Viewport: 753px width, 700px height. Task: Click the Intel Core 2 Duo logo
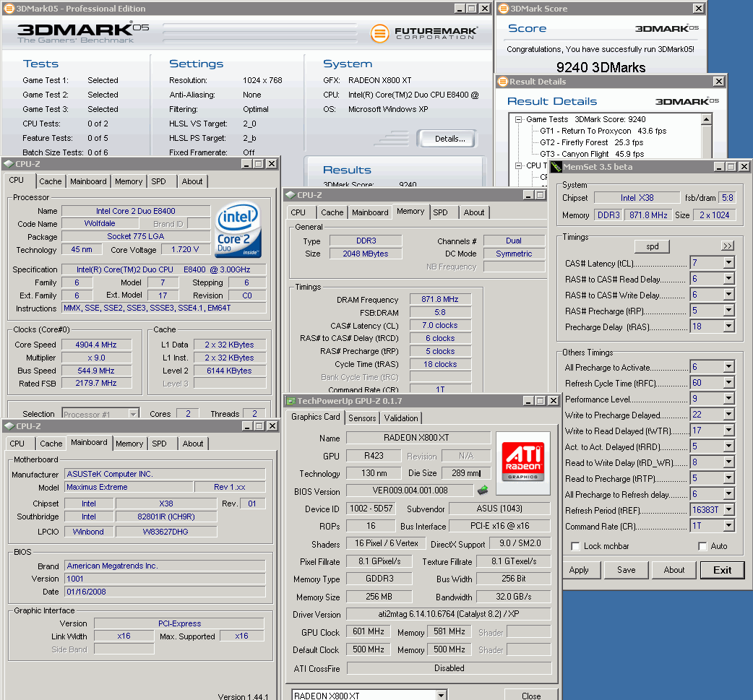pos(238,229)
